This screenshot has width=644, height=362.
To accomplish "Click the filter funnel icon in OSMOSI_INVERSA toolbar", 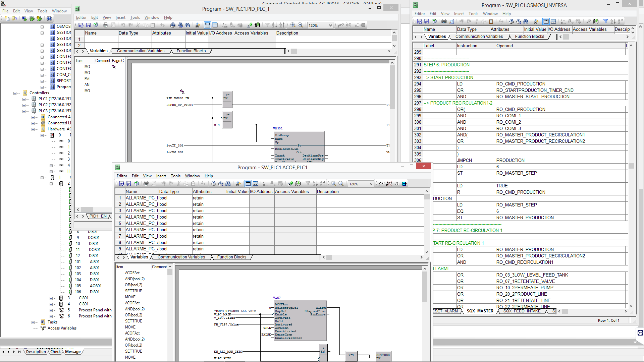I will coord(606,21).
